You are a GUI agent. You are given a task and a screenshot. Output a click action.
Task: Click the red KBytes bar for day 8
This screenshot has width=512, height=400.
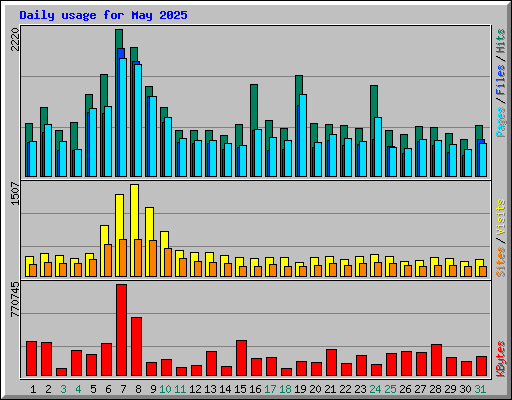click(136, 347)
